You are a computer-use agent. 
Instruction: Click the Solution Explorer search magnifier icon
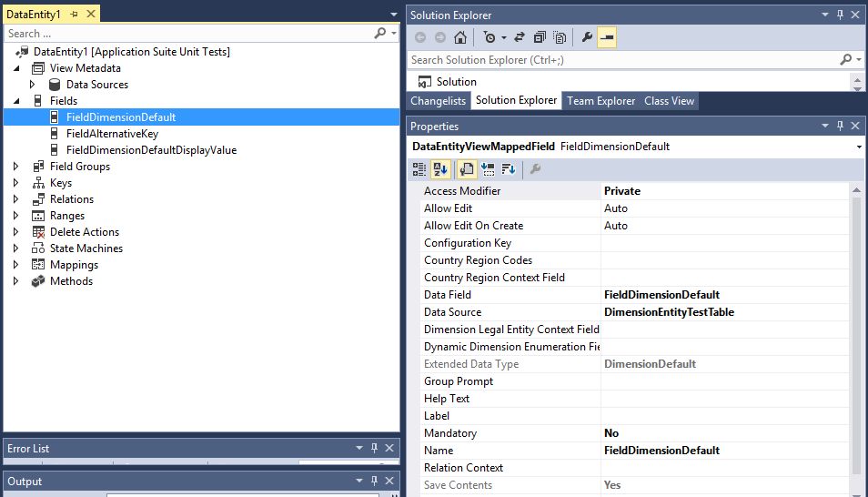coord(846,59)
